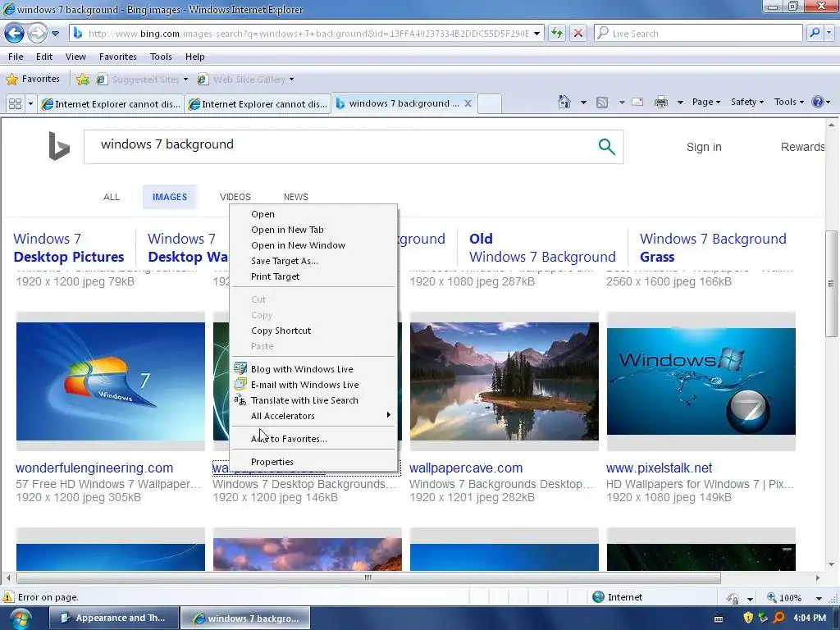Image resolution: width=840 pixels, height=630 pixels.
Task: Click the keyboard tray icon
Action: coord(719,619)
